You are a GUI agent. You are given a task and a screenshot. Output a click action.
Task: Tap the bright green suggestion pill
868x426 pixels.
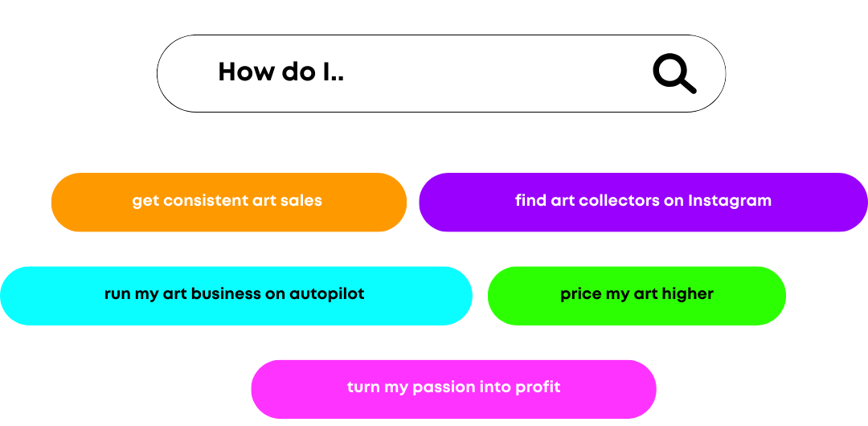coord(637,295)
